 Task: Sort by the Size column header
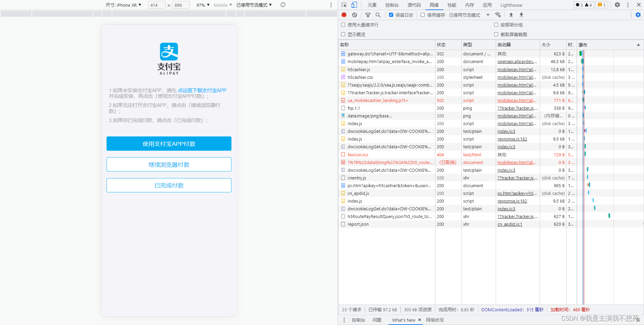[x=553, y=45]
